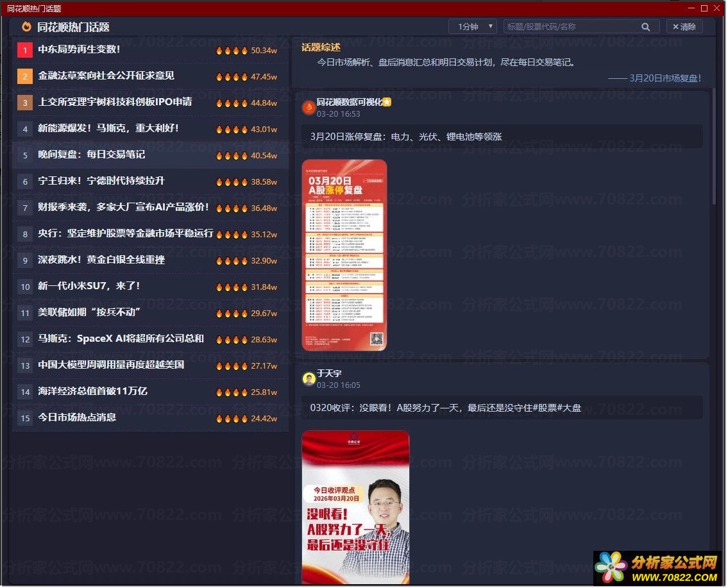This screenshot has width=728, height=588.
Task: Maximize the 同花顺热门话题 window
Action: coord(706,8)
